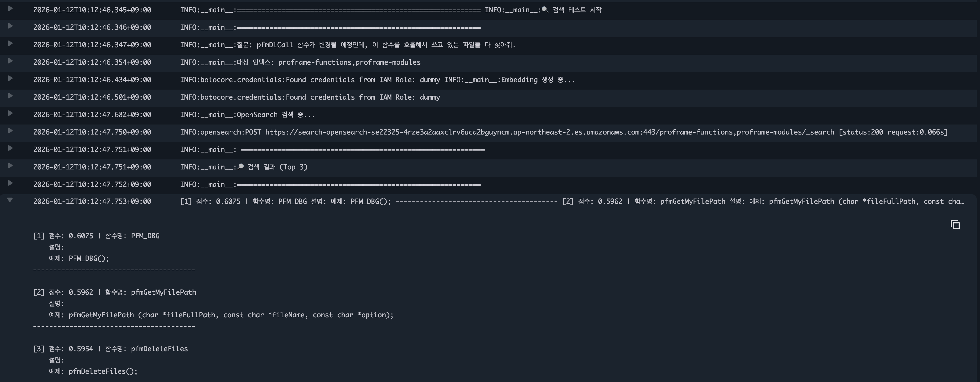980x382 pixels.
Task: Copy expanded log message with copy icon
Action: click(955, 225)
